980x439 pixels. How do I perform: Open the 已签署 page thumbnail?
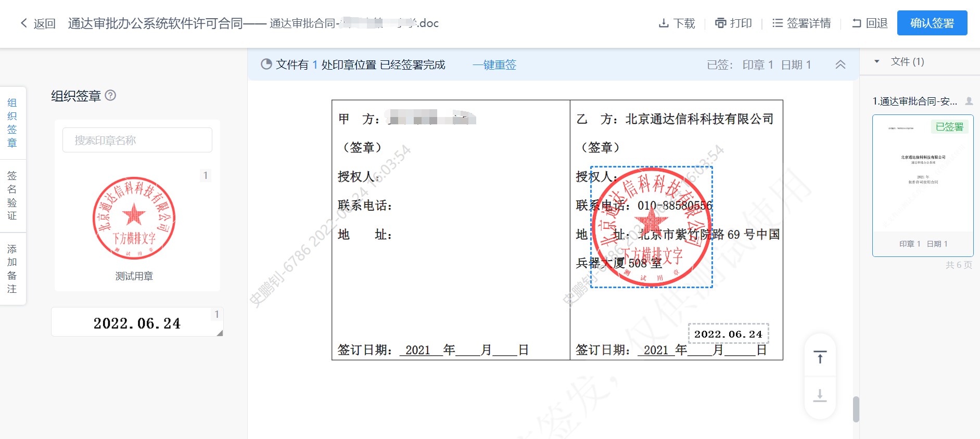point(923,185)
